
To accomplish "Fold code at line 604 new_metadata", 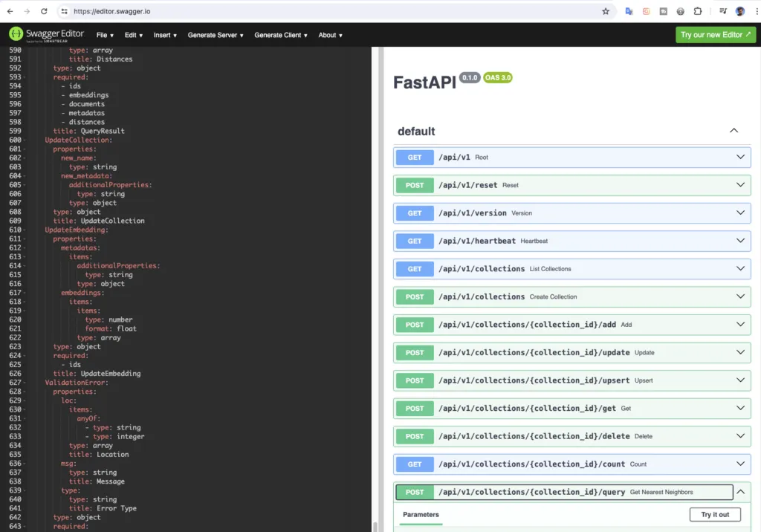I will 25,176.
